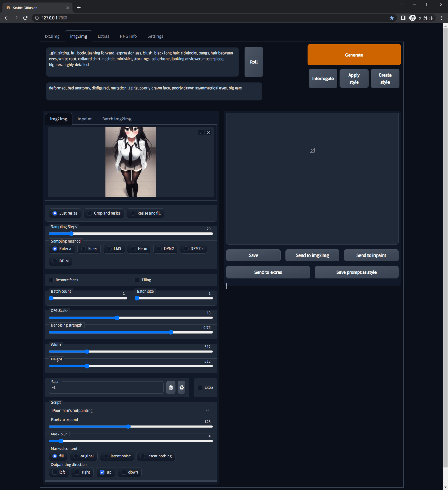Bookmark this page with star icon
The image size is (448, 490).
(x=392, y=18)
